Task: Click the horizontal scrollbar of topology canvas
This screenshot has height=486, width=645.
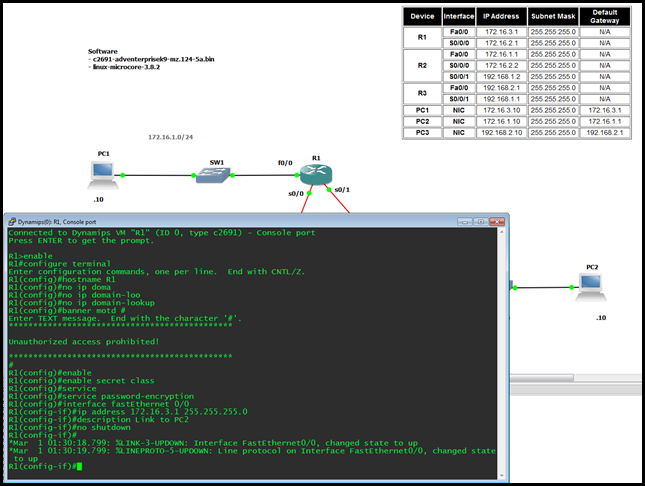Action: click(x=542, y=377)
